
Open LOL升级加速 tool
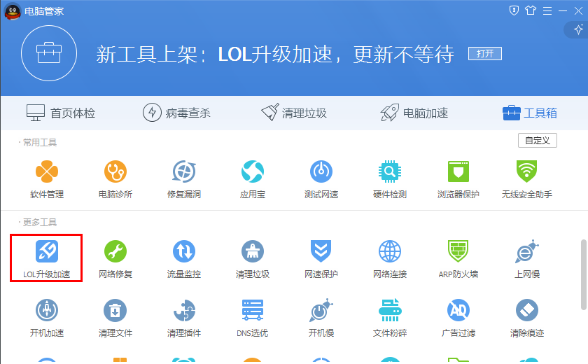(x=46, y=259)
